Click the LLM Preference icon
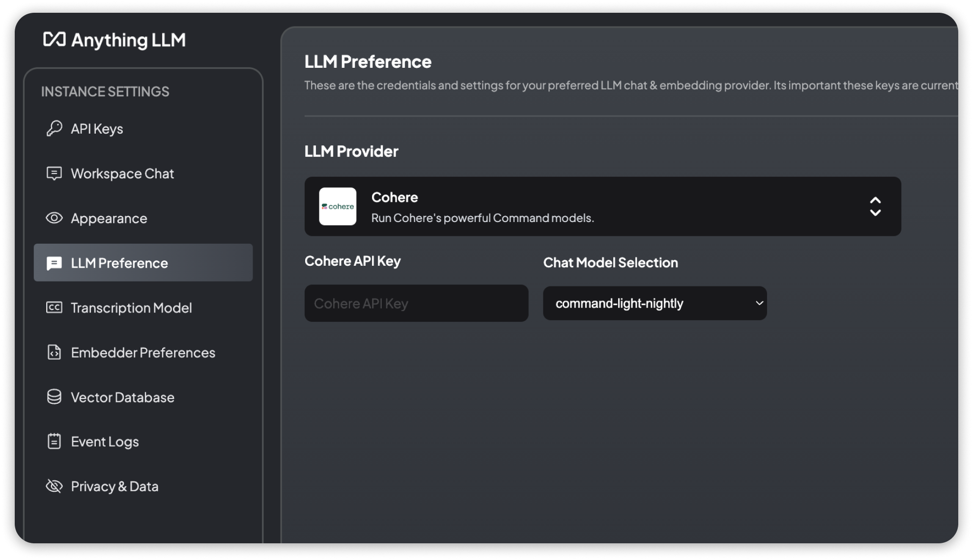 point(55,263)
